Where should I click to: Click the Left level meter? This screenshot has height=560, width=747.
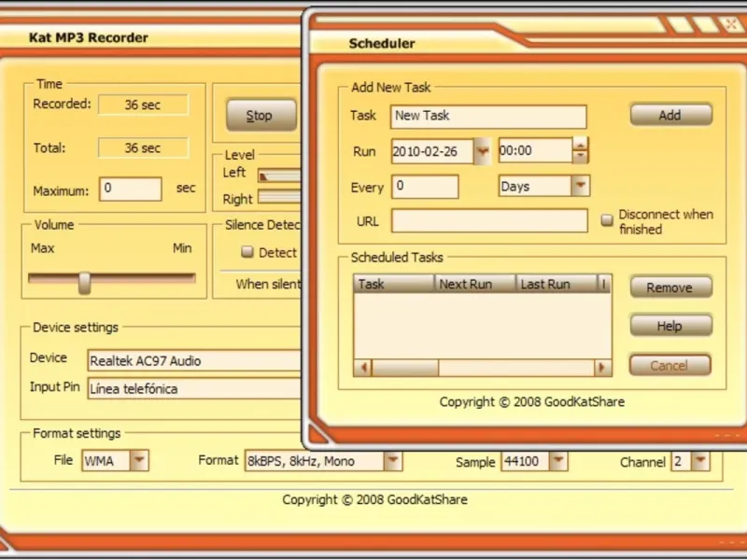click(279, 175)
